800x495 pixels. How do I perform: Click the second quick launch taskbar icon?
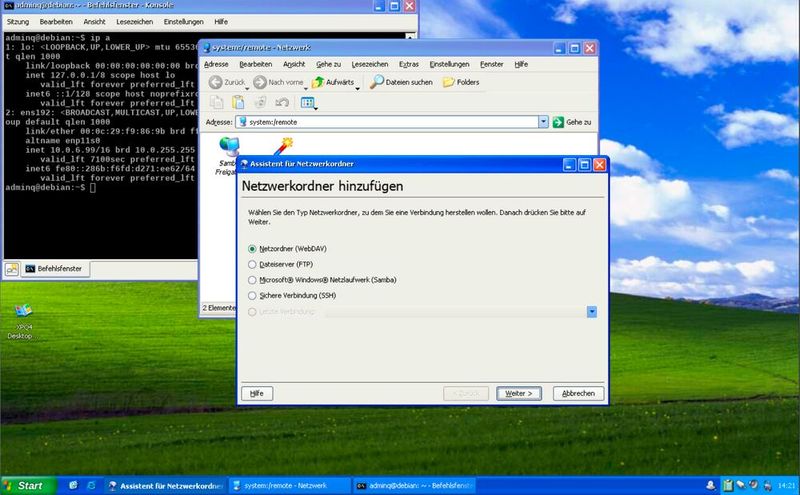pos(91,485)
